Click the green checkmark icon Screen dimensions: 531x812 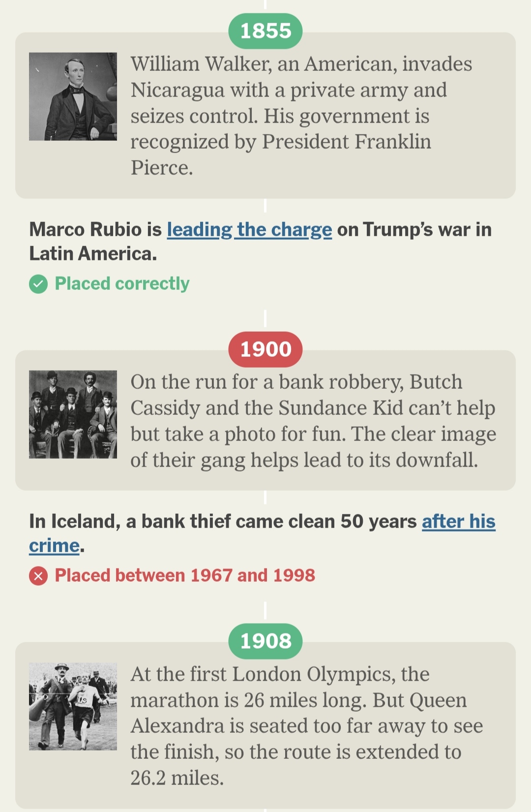pyautogui.click(x=38, y=284)
